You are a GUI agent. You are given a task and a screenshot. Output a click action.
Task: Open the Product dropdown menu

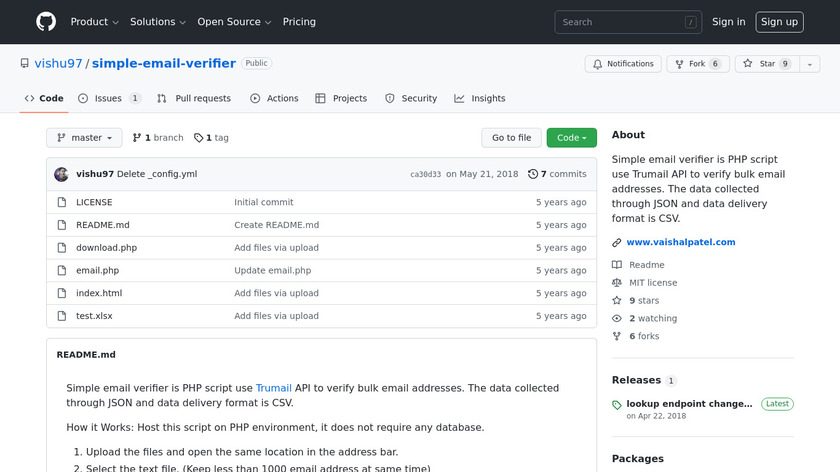(94, 22)
